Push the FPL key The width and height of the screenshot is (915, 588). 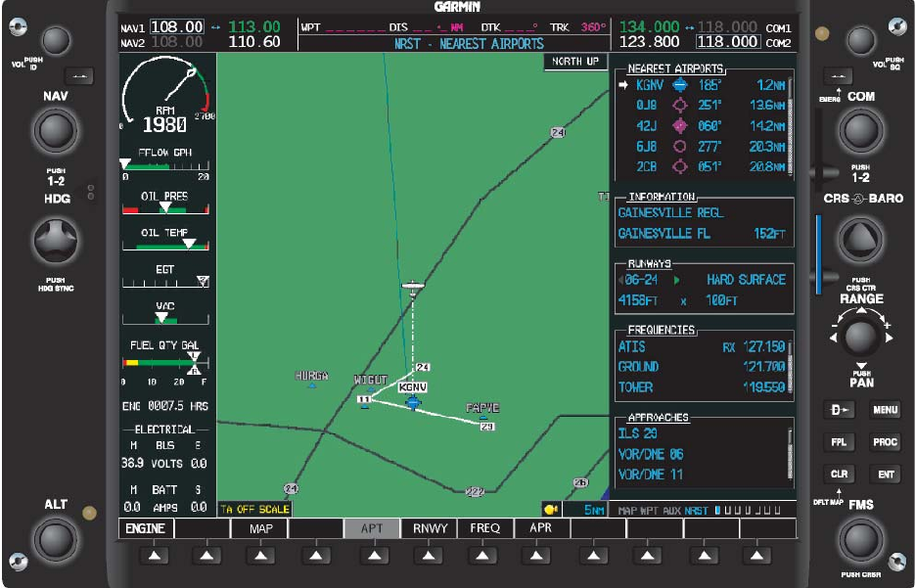[x=839, y=441]
